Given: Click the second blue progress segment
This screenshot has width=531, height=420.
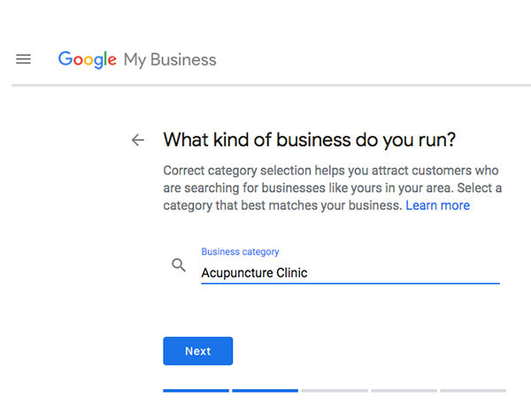Looking at the screenshot, I should tap(265, 390).
